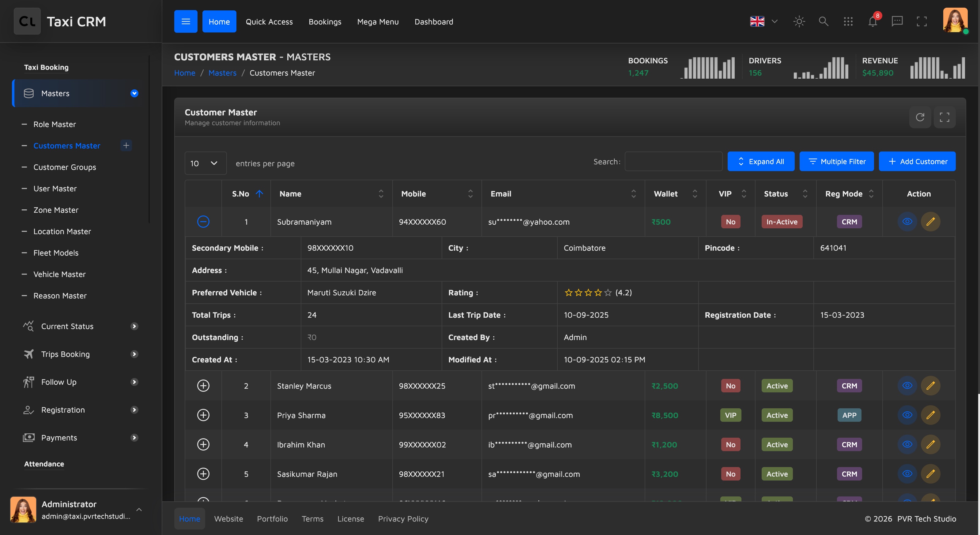Open the chat messages icon
This screenshot has height=535, width=980.
(x=897, y=21)
